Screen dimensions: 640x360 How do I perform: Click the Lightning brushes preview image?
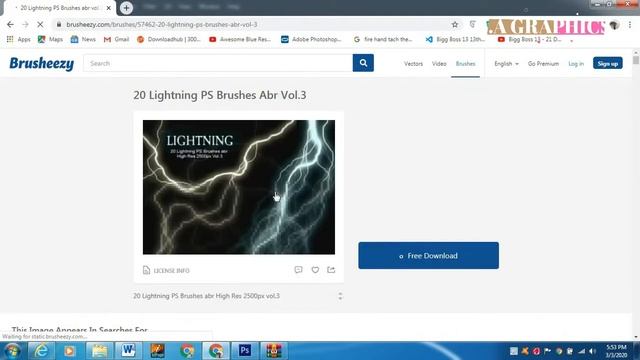click(x=239, y=187)
